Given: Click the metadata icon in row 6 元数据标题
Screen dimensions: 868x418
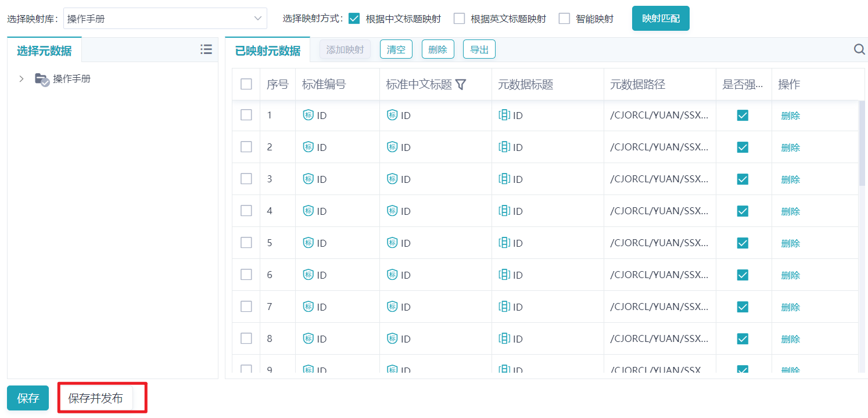Looking at the screenshot, I should tap(504, 275).
